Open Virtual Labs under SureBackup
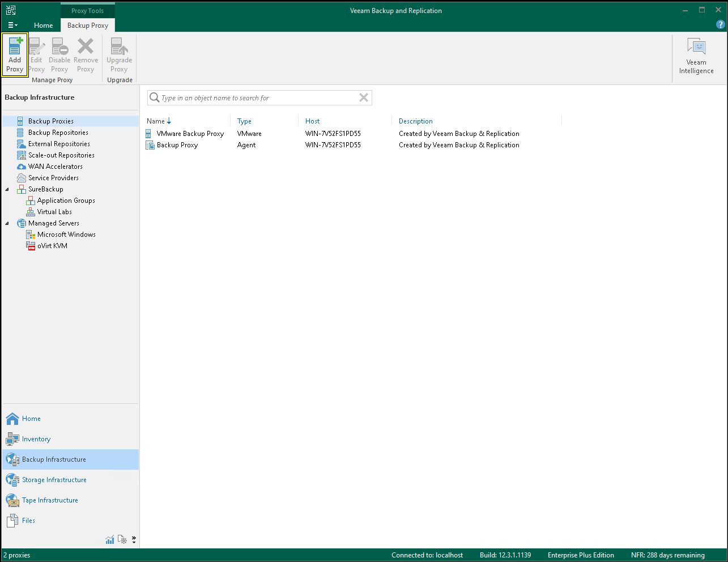 click(54, 212)
